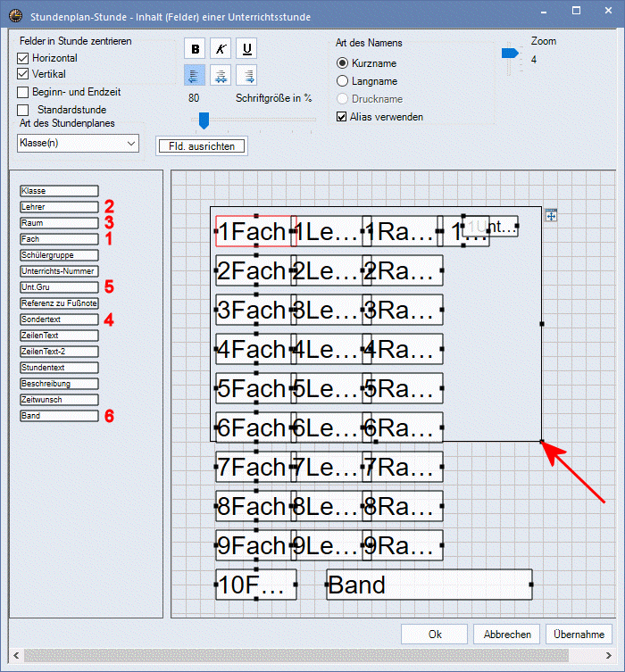Viewport: 625px width, 672px height.
Task: Disable the Alias verwenden checkbox
Action: click(x=341, y=116)
